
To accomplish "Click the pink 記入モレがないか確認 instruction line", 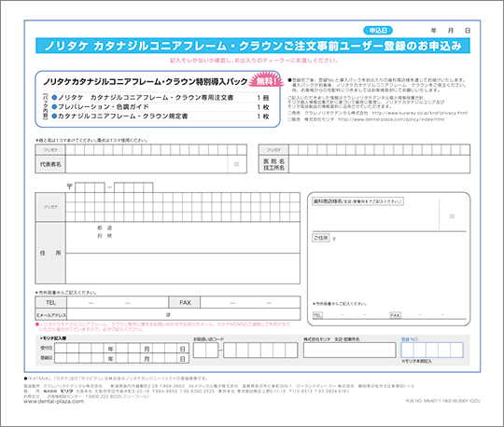I will coord(254,61).
